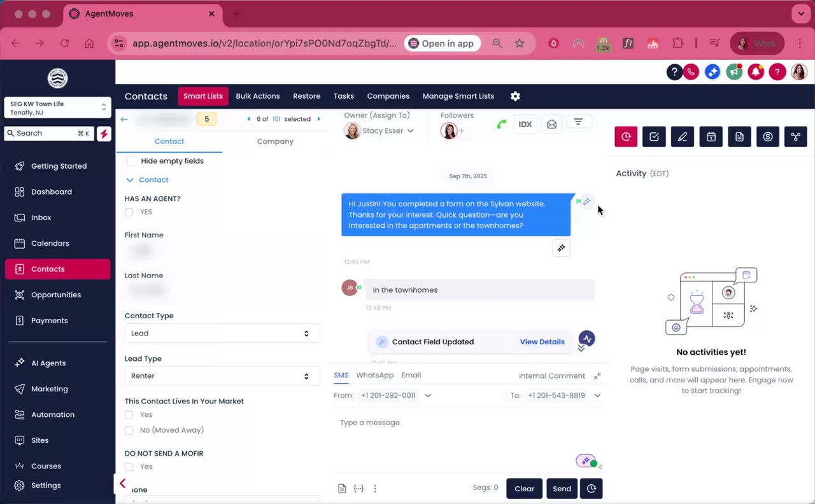
Task: Open the Lead Type dropdown
Action: (222, 376)
